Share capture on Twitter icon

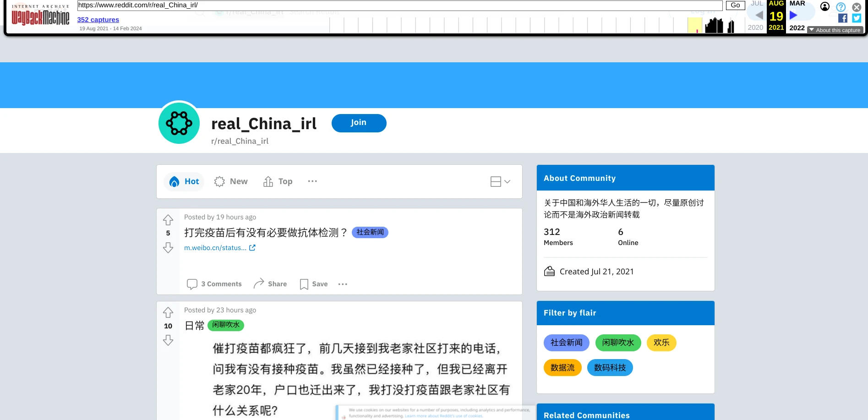856,18
